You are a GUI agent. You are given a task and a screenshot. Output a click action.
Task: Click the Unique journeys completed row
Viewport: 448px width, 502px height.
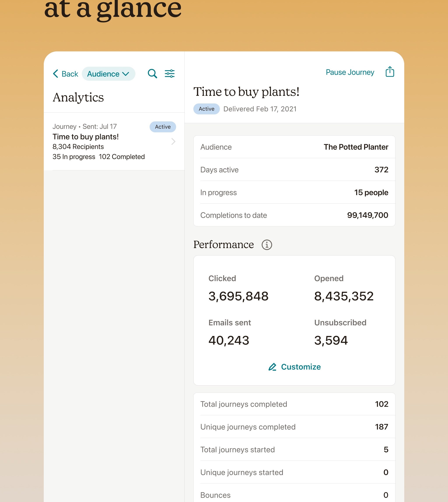(x=294, y=427)
